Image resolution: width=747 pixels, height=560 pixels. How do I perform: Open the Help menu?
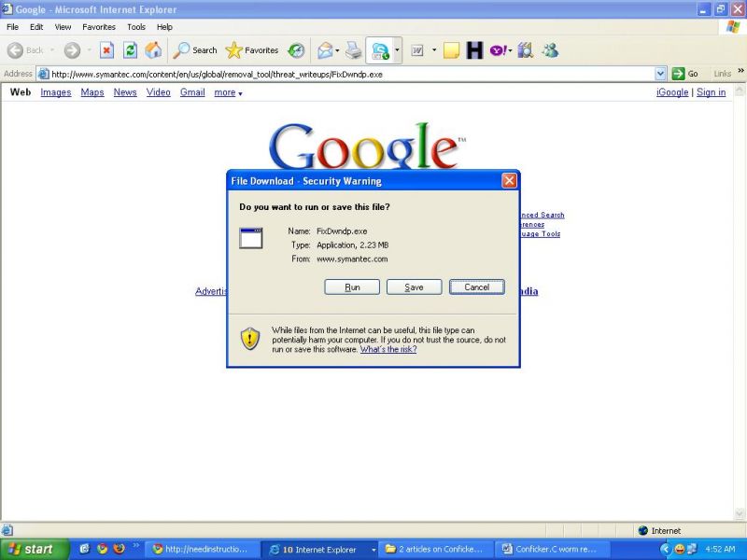[164, 27]
